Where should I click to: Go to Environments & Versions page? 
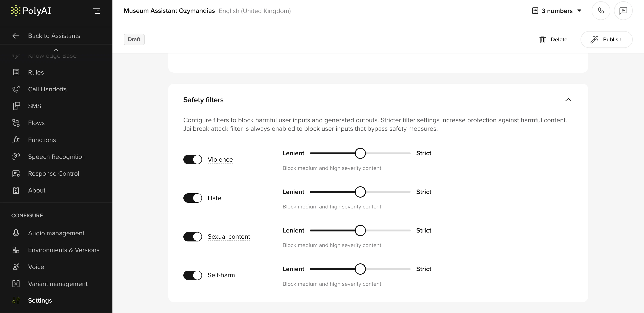(x=63, y=250)
